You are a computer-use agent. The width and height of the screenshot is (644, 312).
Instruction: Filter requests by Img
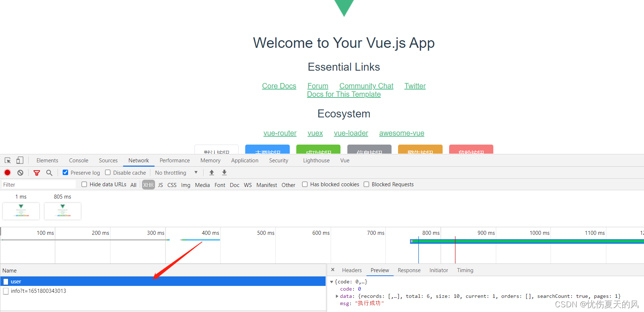(185, 185)
